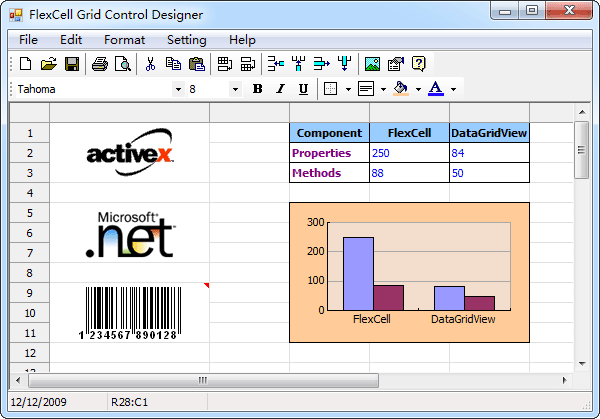Toggle italic formatting
The height and width of the screenshot is (419, 600).
(280, 89)
